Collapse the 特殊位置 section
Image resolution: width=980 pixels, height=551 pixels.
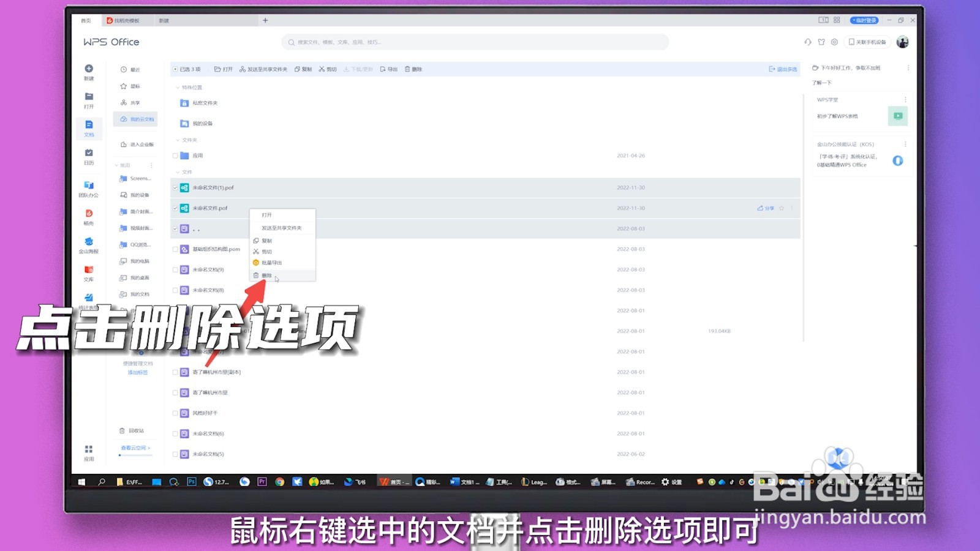tap(178, 88)
